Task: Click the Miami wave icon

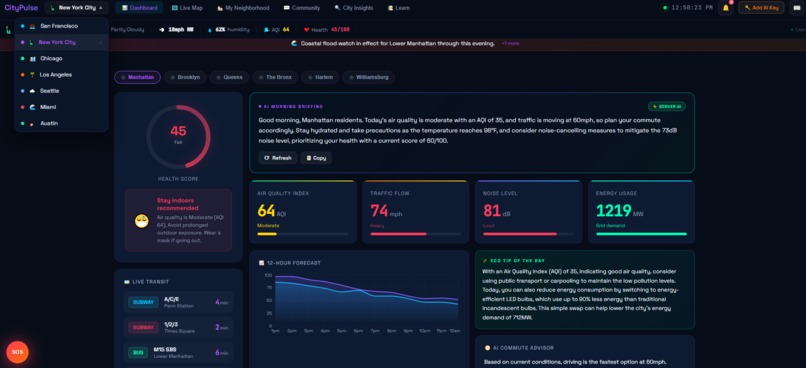Action: pos(32,107)
